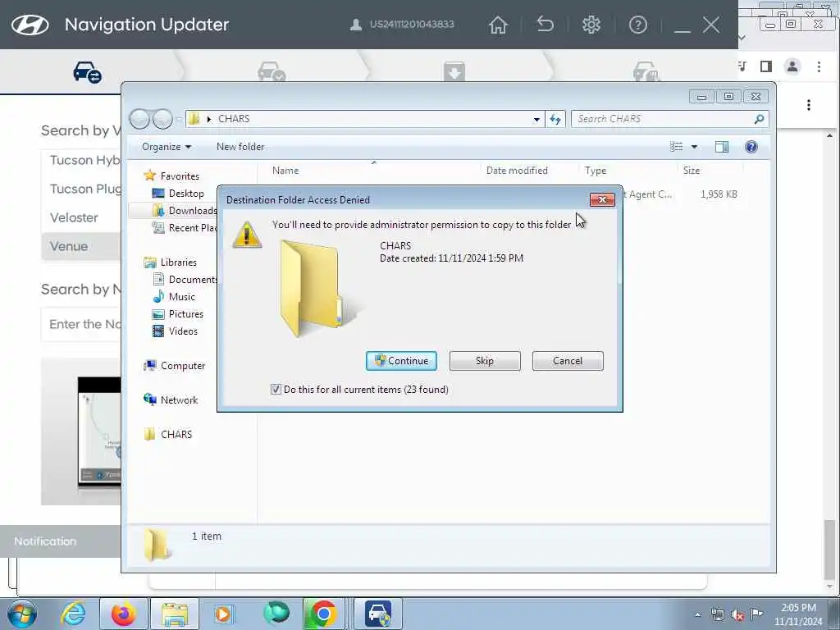Click the Chrome side panel icon

766,66
